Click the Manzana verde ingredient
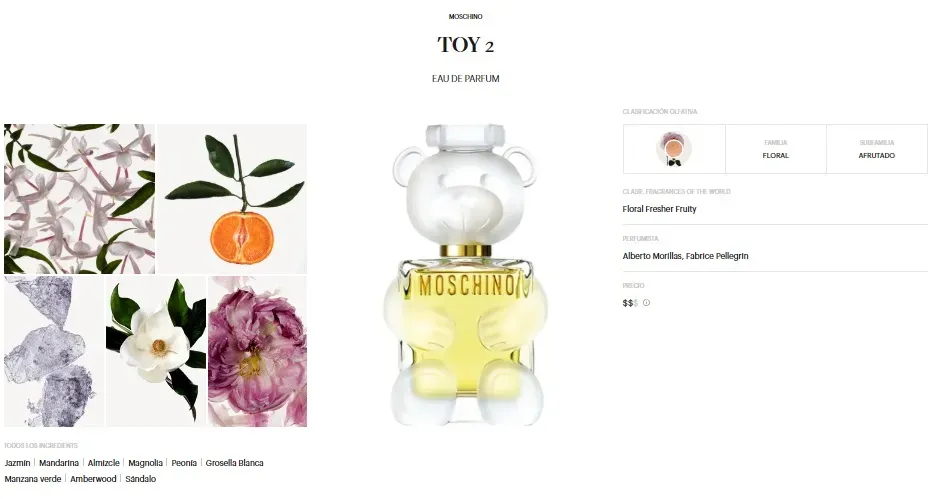 [33, 479]
